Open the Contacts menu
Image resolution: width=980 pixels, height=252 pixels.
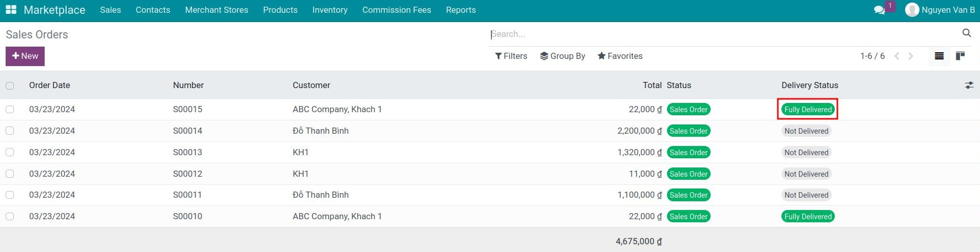(x=153, y=10)
